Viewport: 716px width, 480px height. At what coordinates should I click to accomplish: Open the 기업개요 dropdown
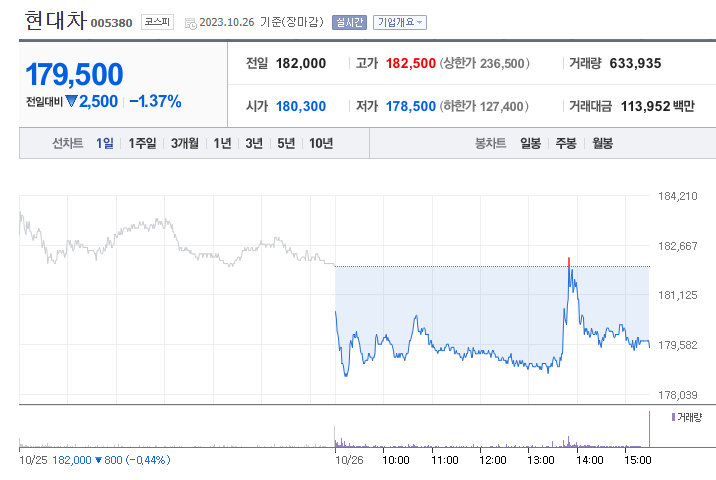tap(400, 22)
